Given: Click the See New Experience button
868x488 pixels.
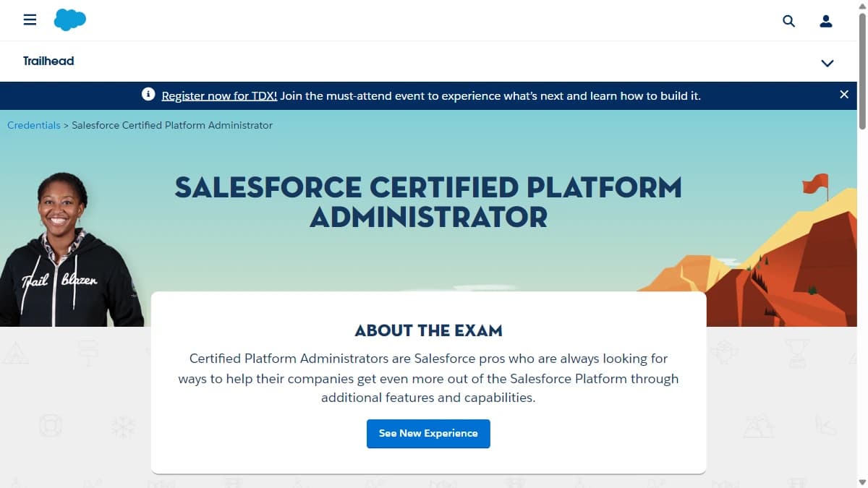Looking at the screenshot, I should (x=428, y=434).
